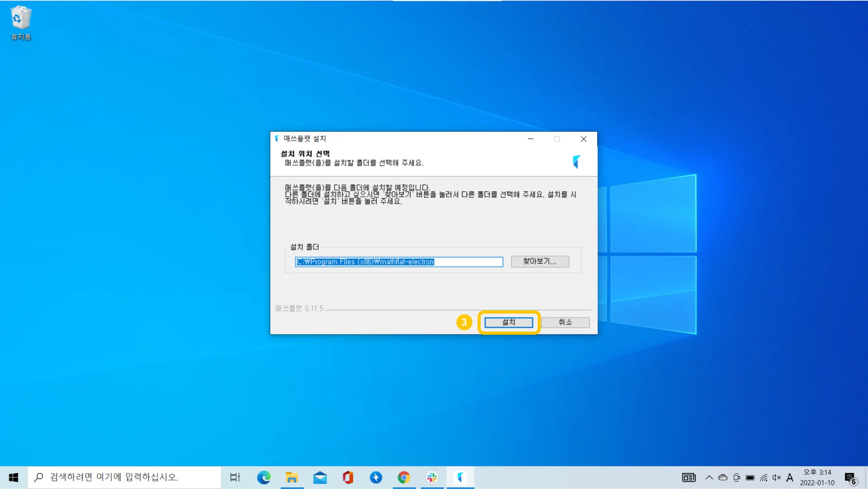Viewport: 868px width, 489px height.
Task: Open the notification center icon
Action: [x=850, y=478]
